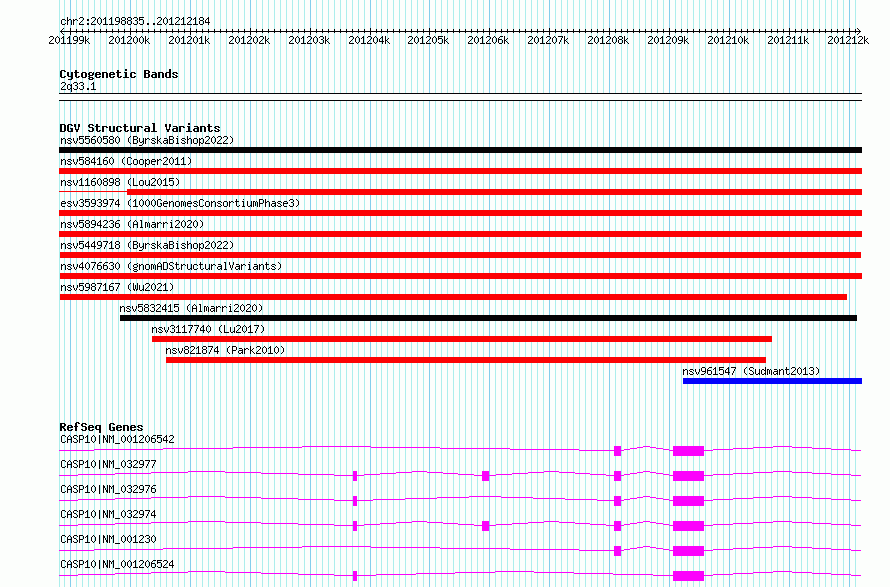Click the red bar under nsv584160 (Cooper2011)

click(x=460, y=171)
